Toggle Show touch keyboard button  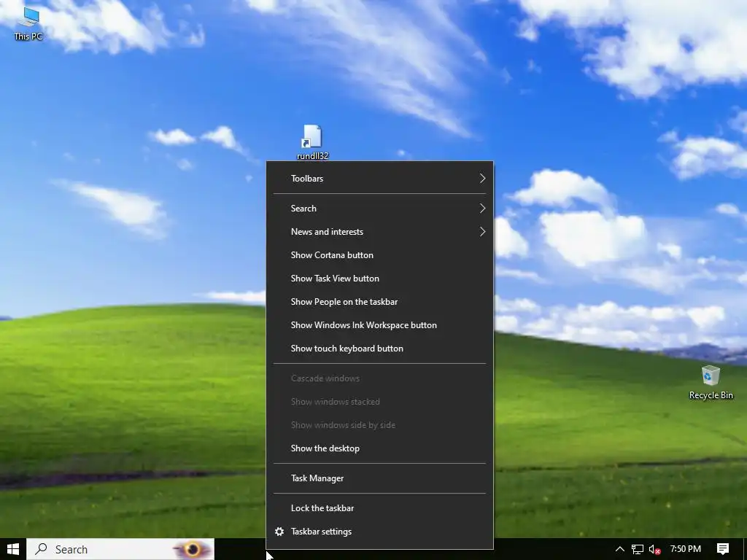(x=379, y=349)
